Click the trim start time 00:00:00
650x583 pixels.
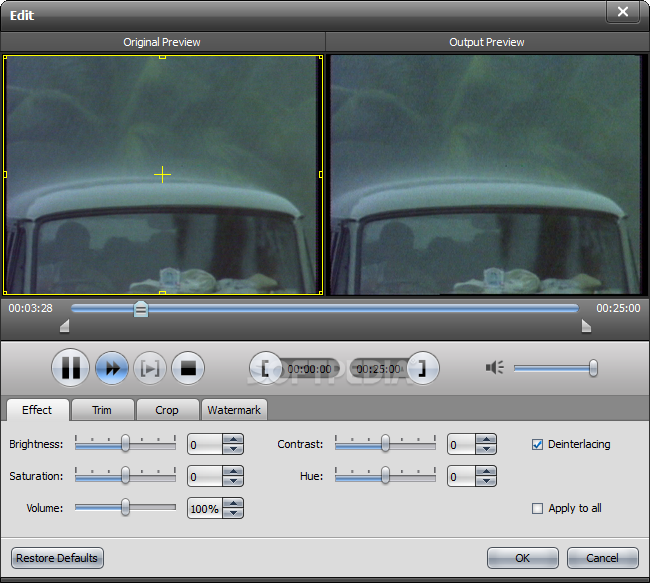309,369
